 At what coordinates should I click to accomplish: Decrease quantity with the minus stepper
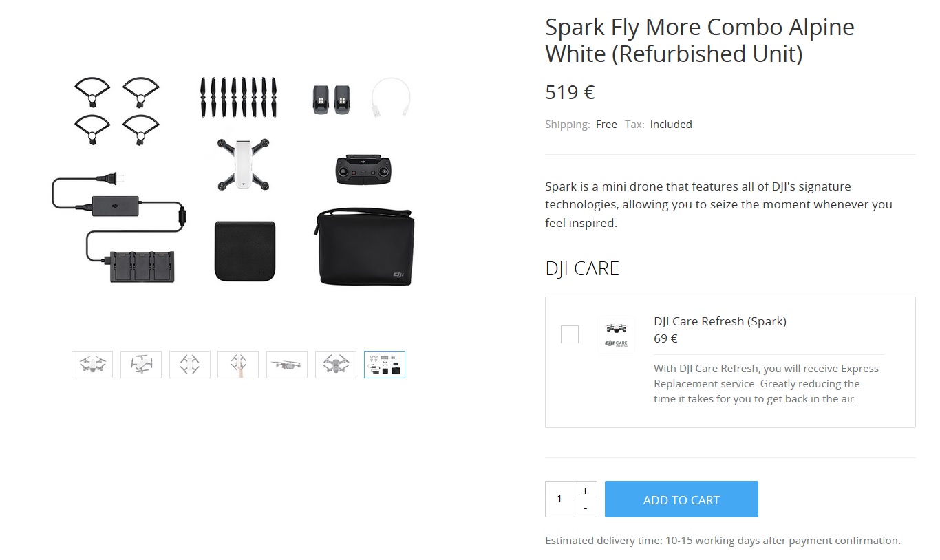coord(585,508)
